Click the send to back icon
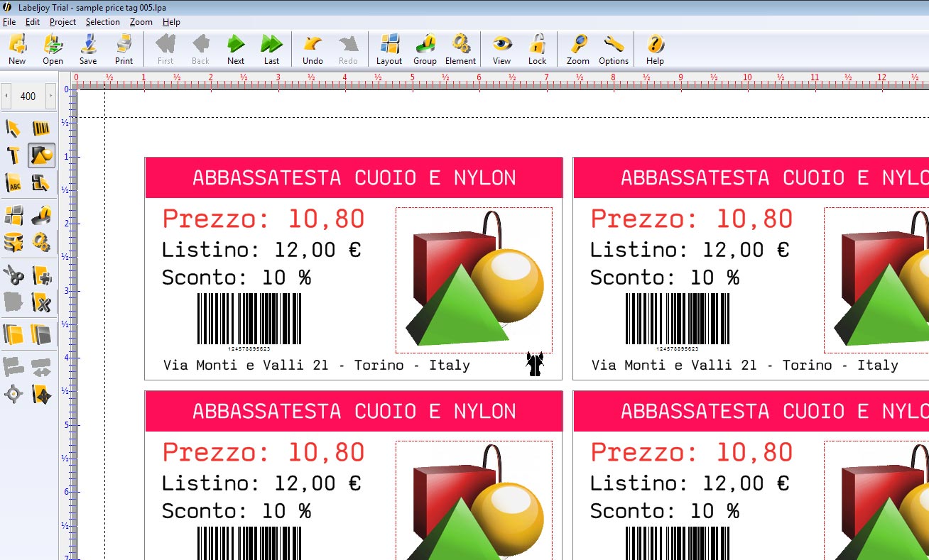 tap(41, 334)
